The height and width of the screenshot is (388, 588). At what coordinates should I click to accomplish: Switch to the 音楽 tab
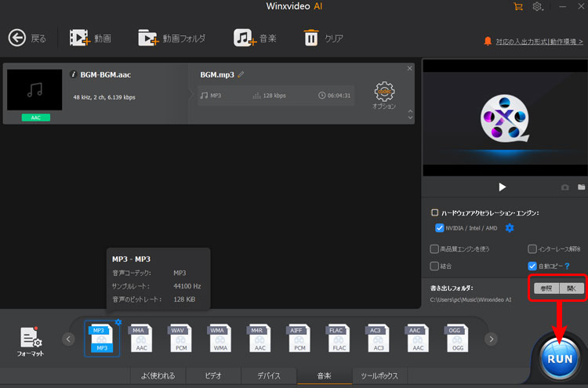point(325,375)
